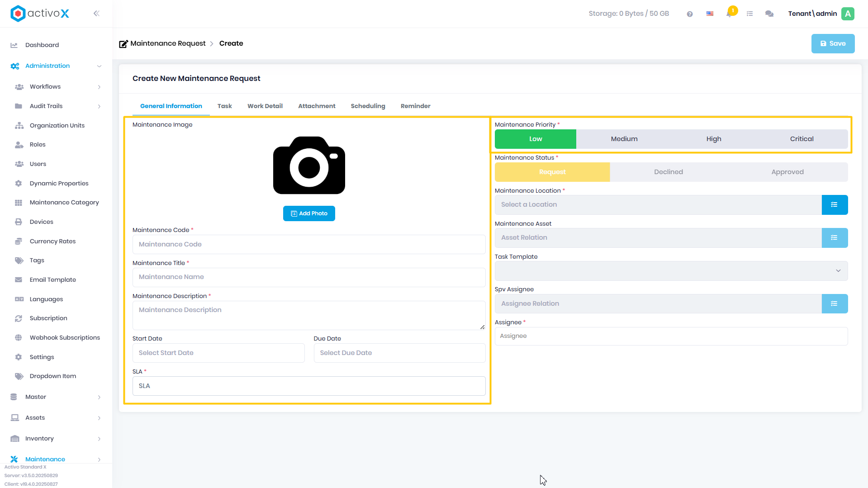Open the Users page
This screenshot has height=488, width=868.
coord(38,164)
